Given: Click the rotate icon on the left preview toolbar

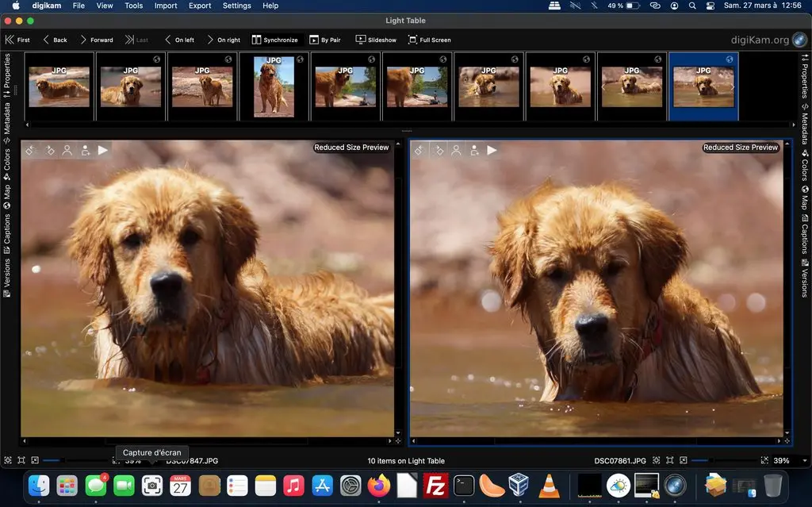Looking at the screenshot, I should pyautogui.click(x=29, y=149).
